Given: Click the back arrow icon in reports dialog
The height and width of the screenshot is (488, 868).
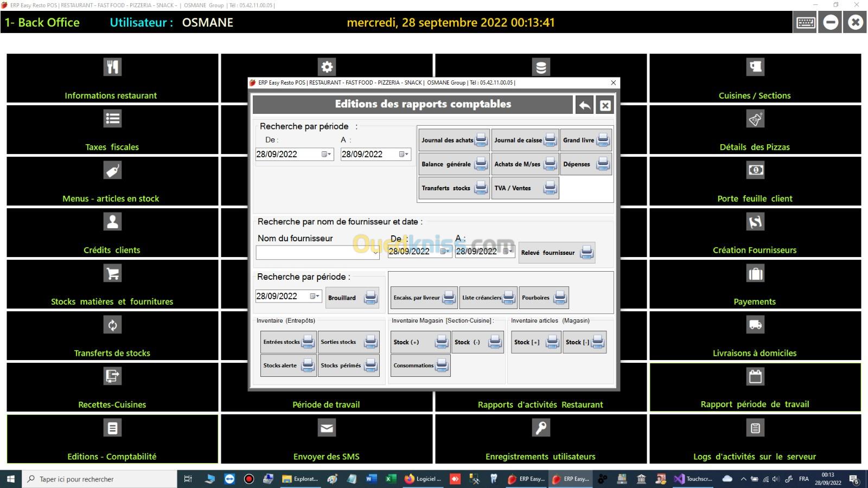Looking at the screenshot, I should 585,105.
